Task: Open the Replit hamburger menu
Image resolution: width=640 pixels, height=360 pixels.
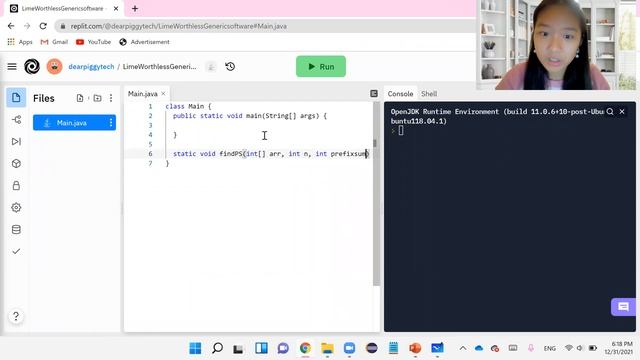Action: (x=12, y=67)
